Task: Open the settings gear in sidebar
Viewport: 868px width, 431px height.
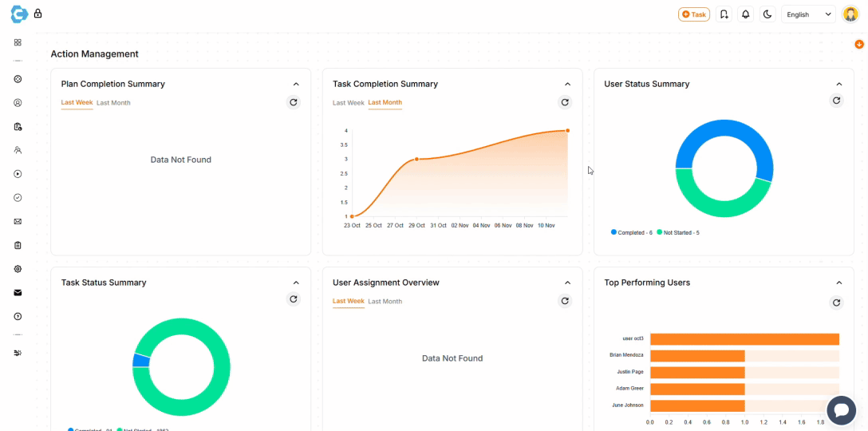Action: 18,269
